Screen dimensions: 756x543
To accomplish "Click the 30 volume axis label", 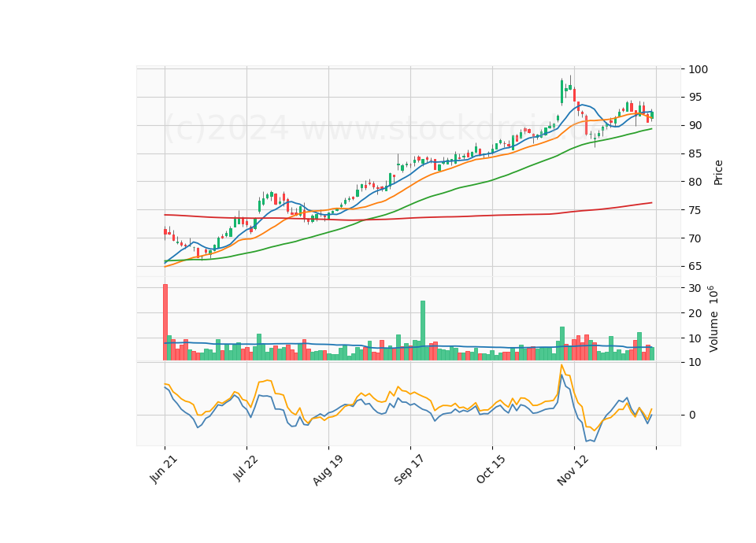I will (x=695, y=288).
